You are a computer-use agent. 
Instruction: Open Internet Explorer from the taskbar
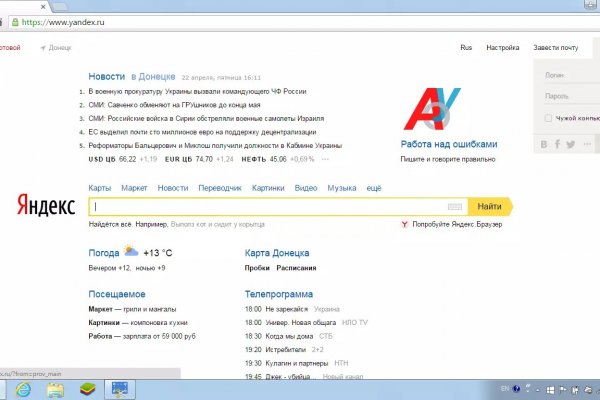[x=20, y=387]
